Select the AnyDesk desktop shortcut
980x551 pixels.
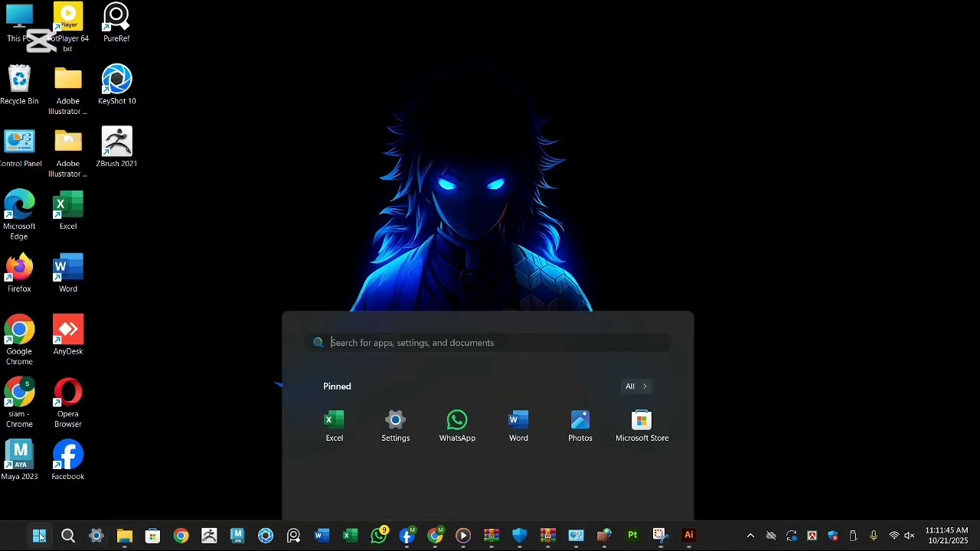(68, 336)
